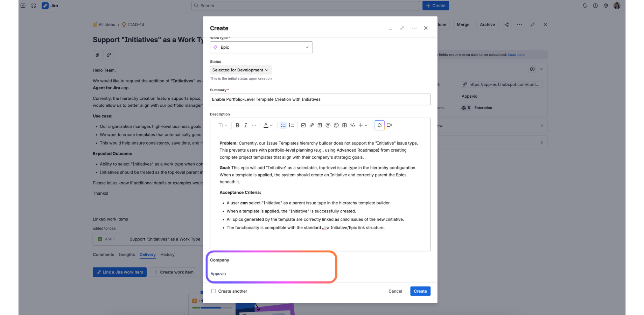The width and height of the screenshot is (644, 315).
Task: Open the app switcher grid
Action: point(34,6)
